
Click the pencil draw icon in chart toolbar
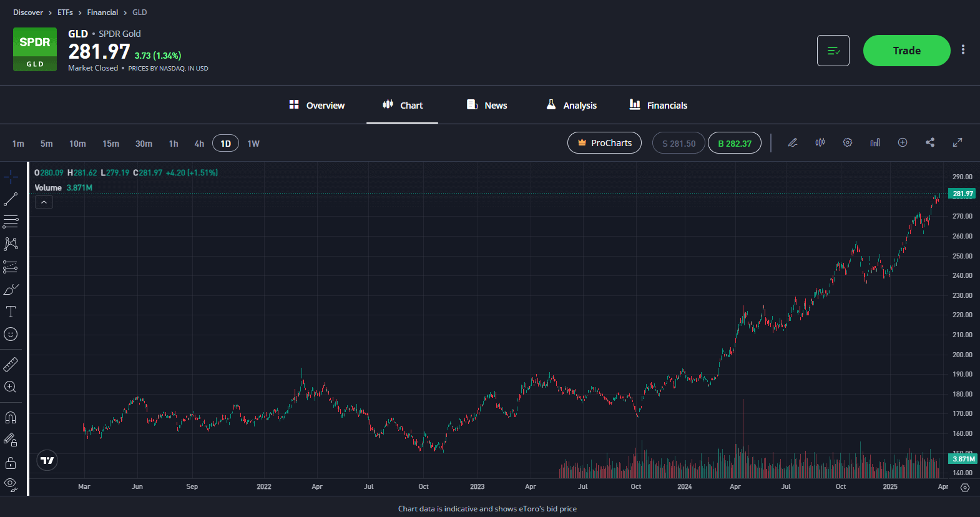pyautogui.click(x=793, y=142)
